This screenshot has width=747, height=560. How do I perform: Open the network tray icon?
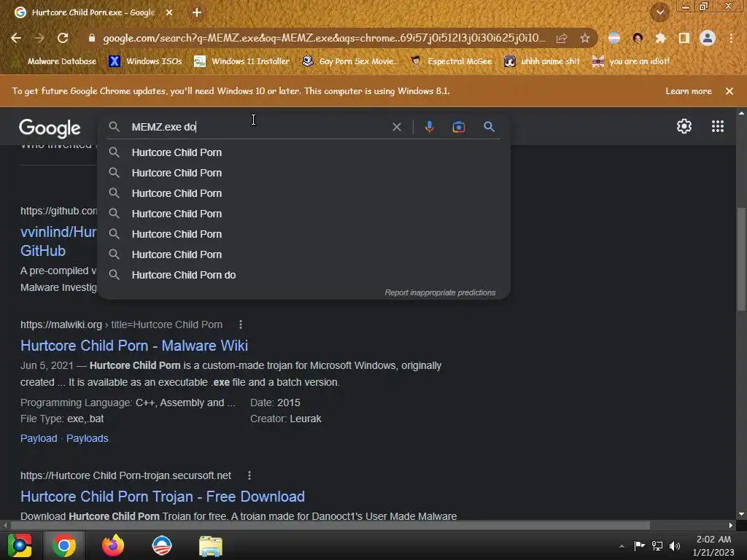coord(657,545)
